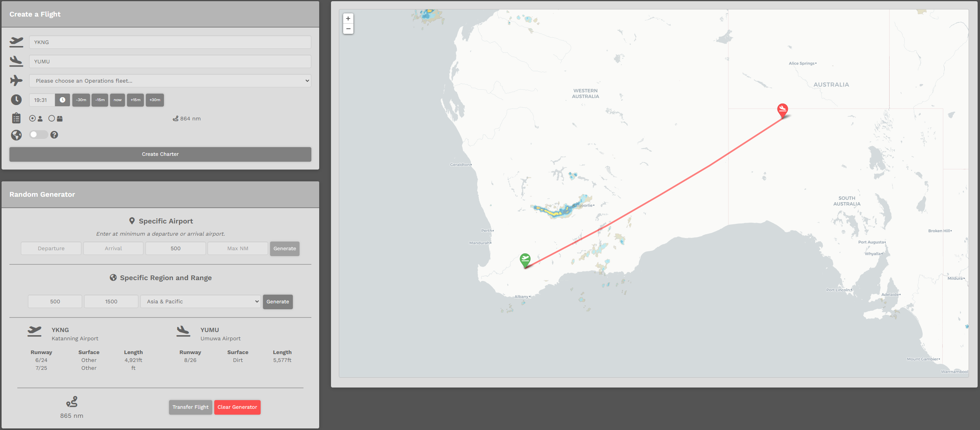Click the globe icon beside the toggle

click(16, 135)
